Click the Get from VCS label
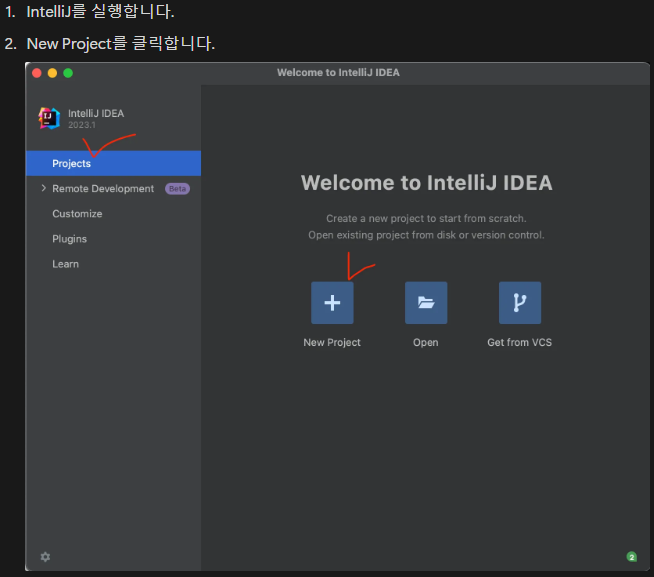Viewport: 654px width, 577px height. [519, 343]
